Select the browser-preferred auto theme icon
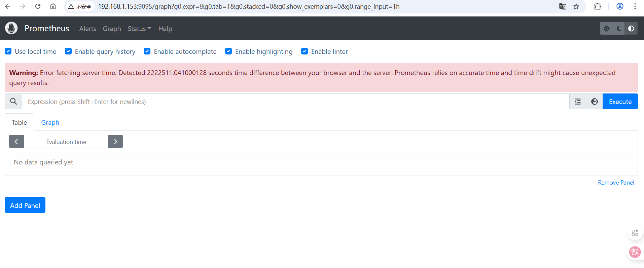 tap(631, 29)
